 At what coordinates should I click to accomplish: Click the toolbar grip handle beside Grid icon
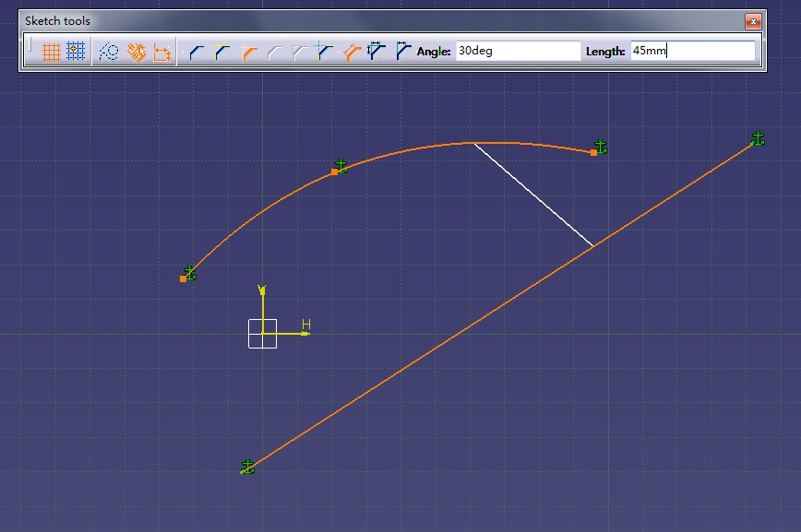tap(30, 45)
